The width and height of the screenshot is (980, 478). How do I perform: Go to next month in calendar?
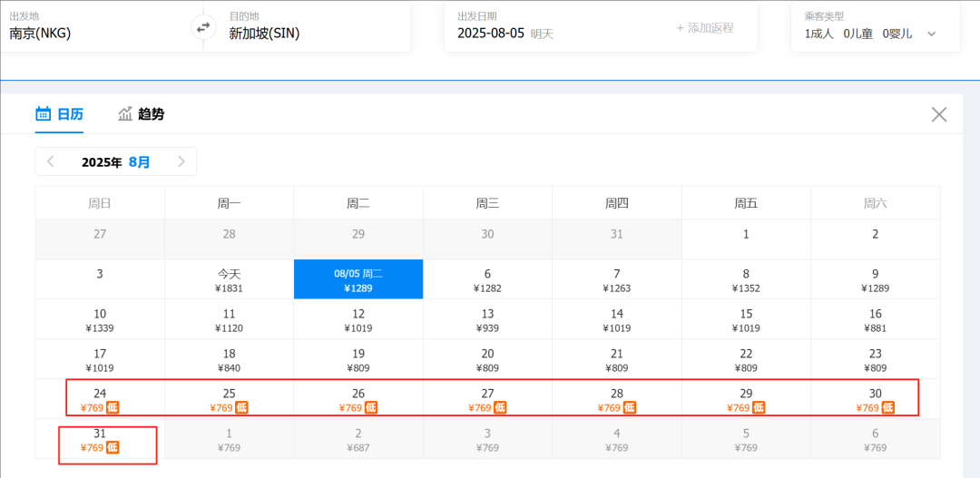pos(181,161)
